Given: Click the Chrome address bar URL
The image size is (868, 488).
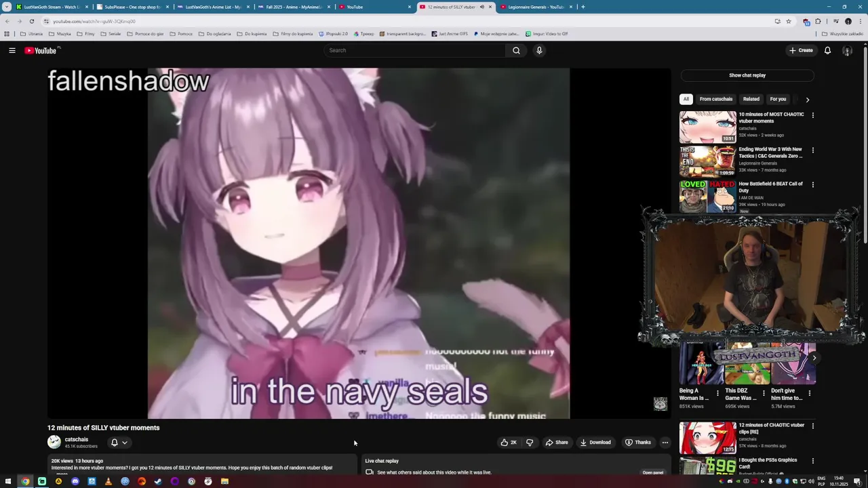Looking at the screenshot, I should click(94, 21).
